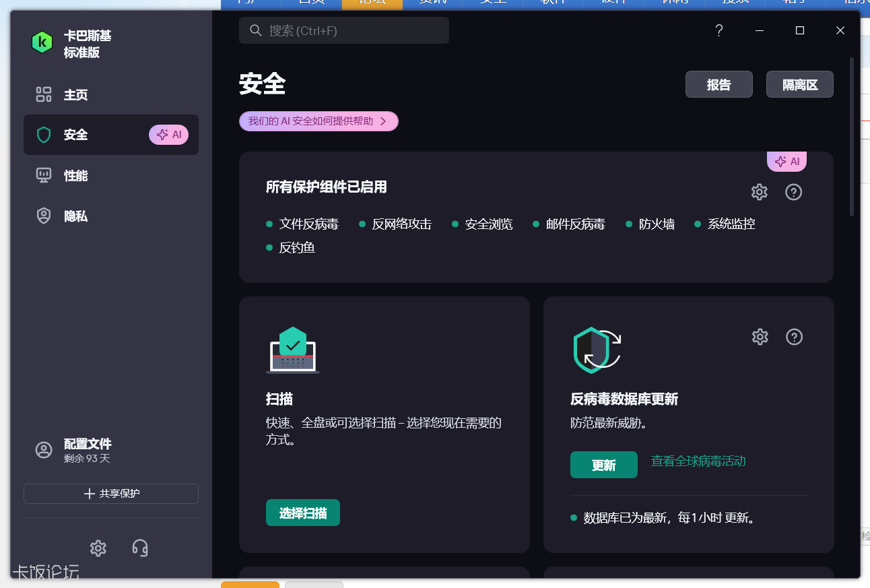The image size is (870, 588).
Task: Click the 更新 update button
Action: point(604,465)
